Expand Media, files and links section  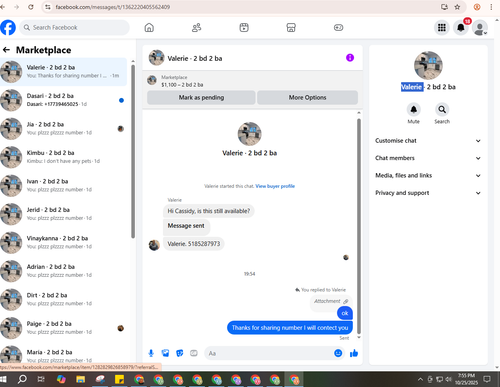[x=428, y=175]
